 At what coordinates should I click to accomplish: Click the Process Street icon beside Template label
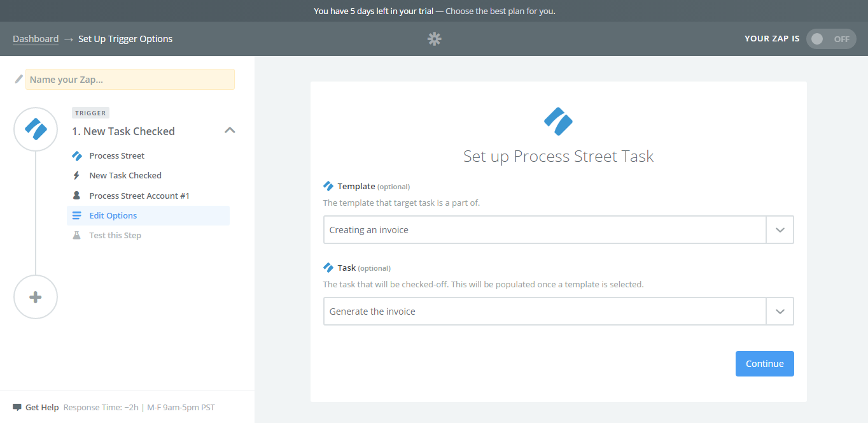pos(328,186)
